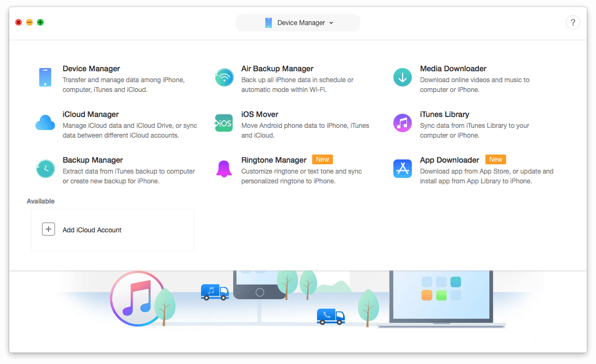Screen dimensions: 596x364
Task: Click the Backup Manager clock icon
Action: pos(45,169)
